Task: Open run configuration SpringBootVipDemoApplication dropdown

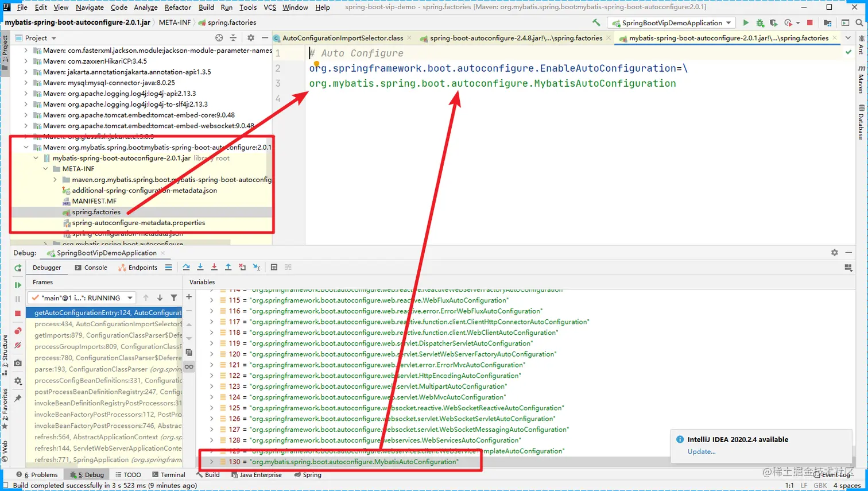Action: tap(672, 23)
